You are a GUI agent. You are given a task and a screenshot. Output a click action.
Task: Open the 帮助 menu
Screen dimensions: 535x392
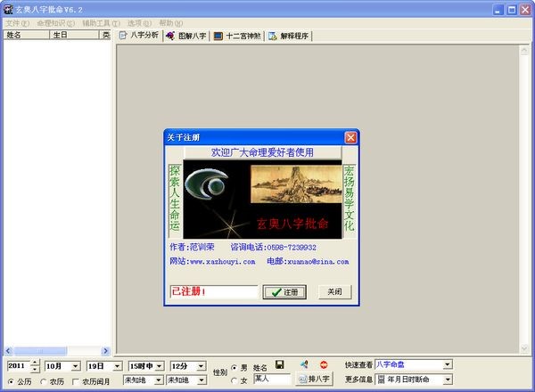pos(171,23)
